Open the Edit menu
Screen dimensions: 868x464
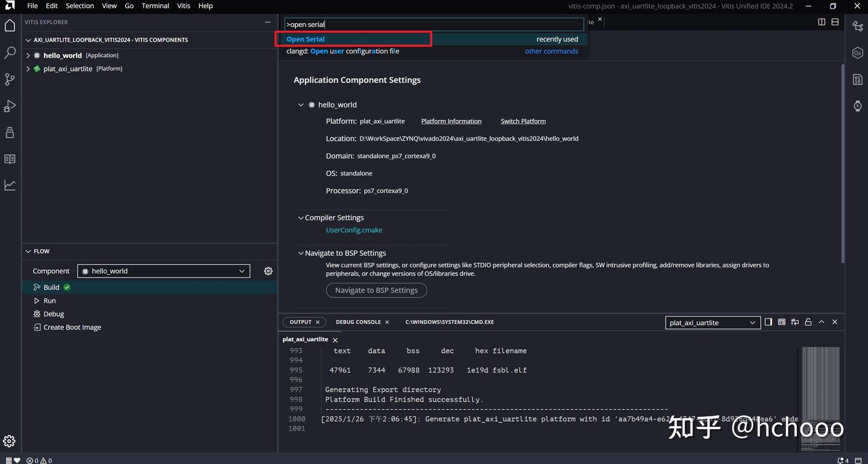(x=52, y=5)
